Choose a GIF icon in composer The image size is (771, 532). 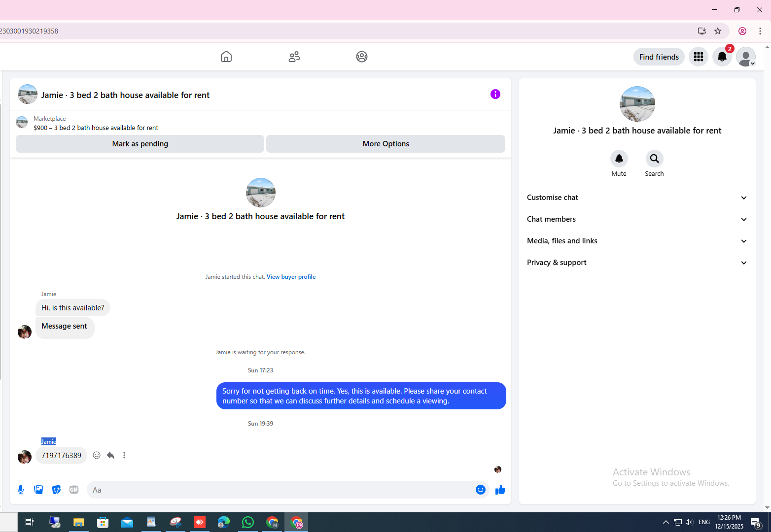tap(74, 490)
